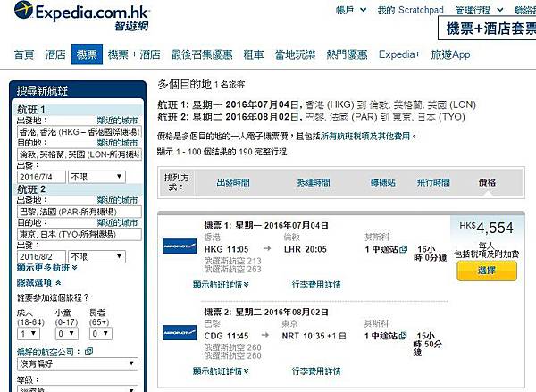Screen dimensions: 536x392
Task: Open 最後召集優惠 tab
Action: pos(202,54)
